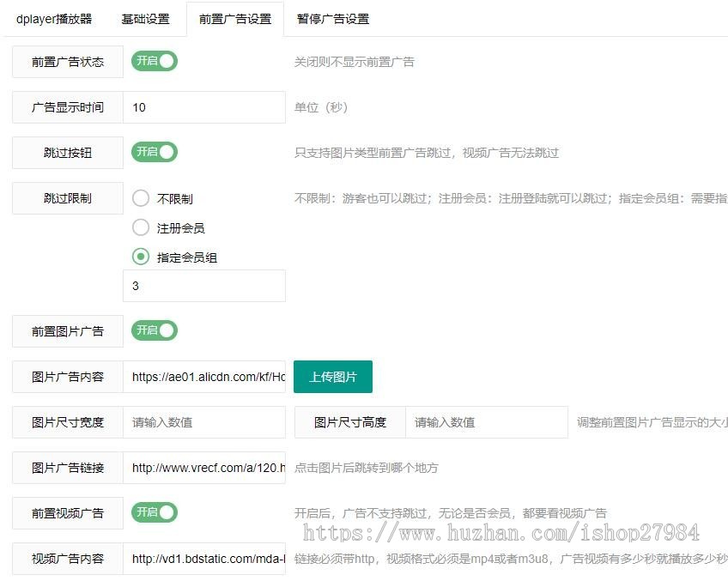The width and height of the screenshot is (728, 581).
Task: Click the 图片尺寸高度 input field
Action: 487,422
